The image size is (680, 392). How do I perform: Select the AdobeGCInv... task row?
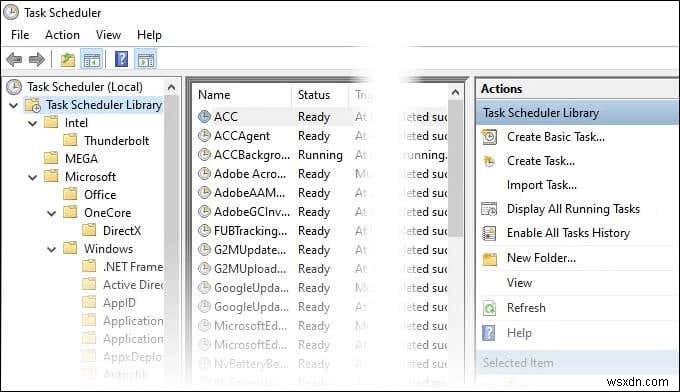322,212
